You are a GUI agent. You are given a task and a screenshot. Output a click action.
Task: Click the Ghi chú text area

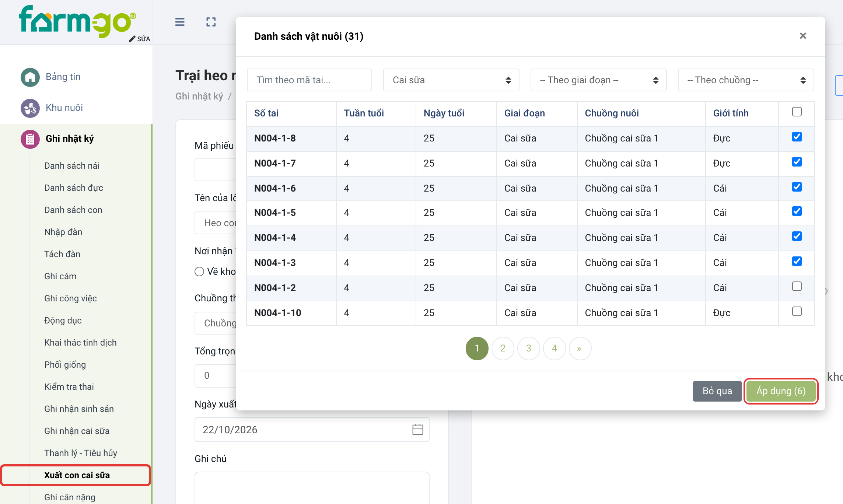click(312, 488)
